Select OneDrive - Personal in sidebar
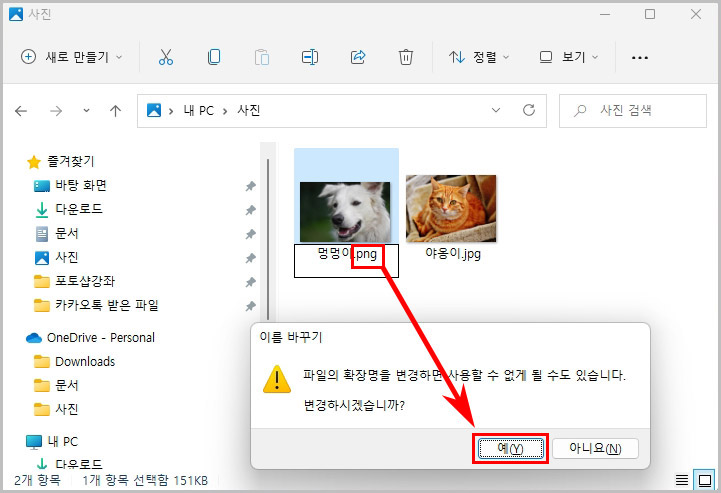 (x=101, y=338)
